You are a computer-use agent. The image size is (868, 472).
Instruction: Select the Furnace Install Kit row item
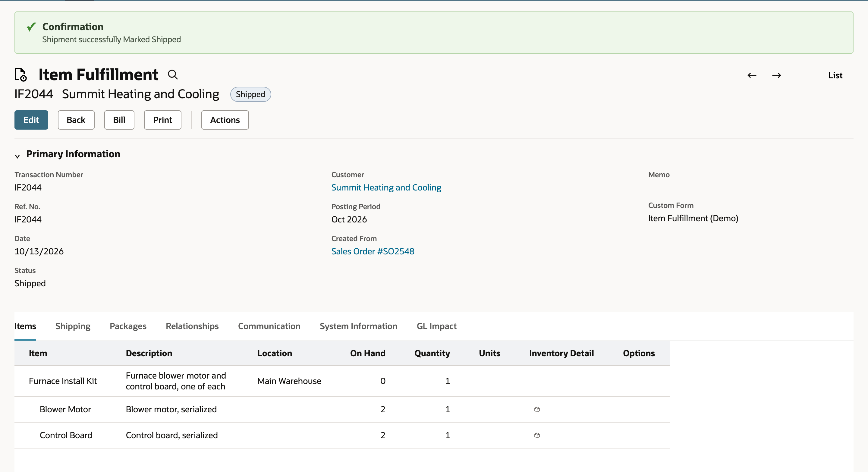63,381
